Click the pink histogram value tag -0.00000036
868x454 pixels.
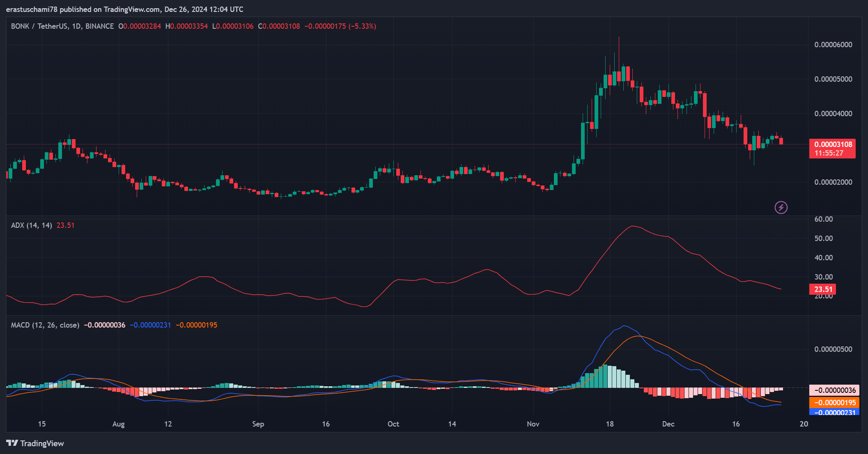tap(834, 390)
